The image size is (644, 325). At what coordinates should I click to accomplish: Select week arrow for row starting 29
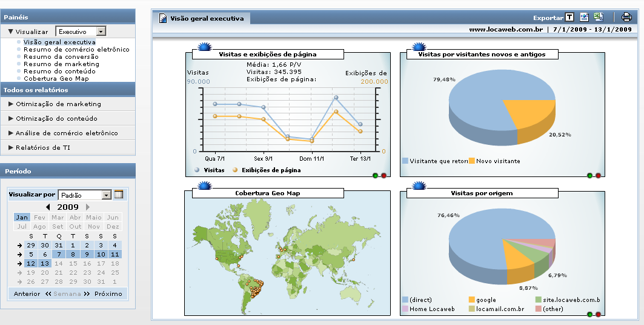19,246
